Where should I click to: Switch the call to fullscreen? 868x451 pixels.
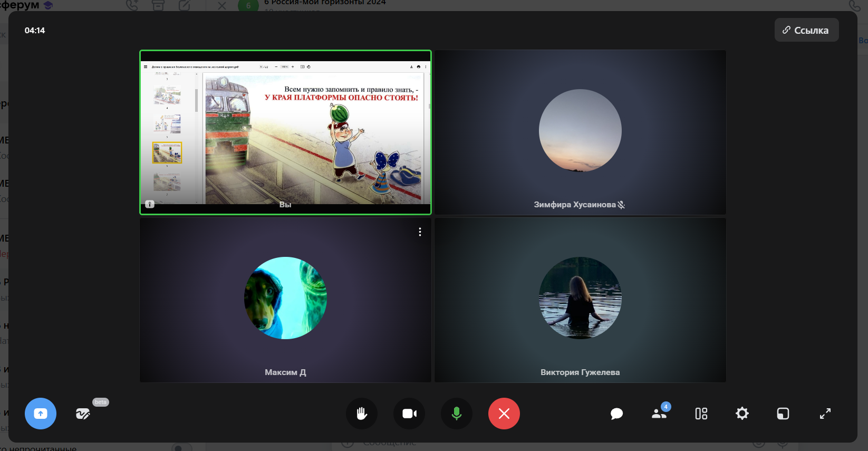click(825, 414)
